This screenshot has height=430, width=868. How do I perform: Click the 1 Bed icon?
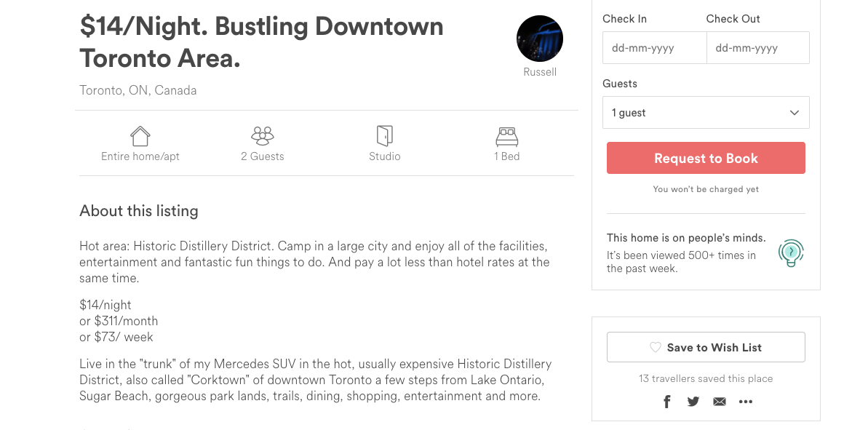506,136
